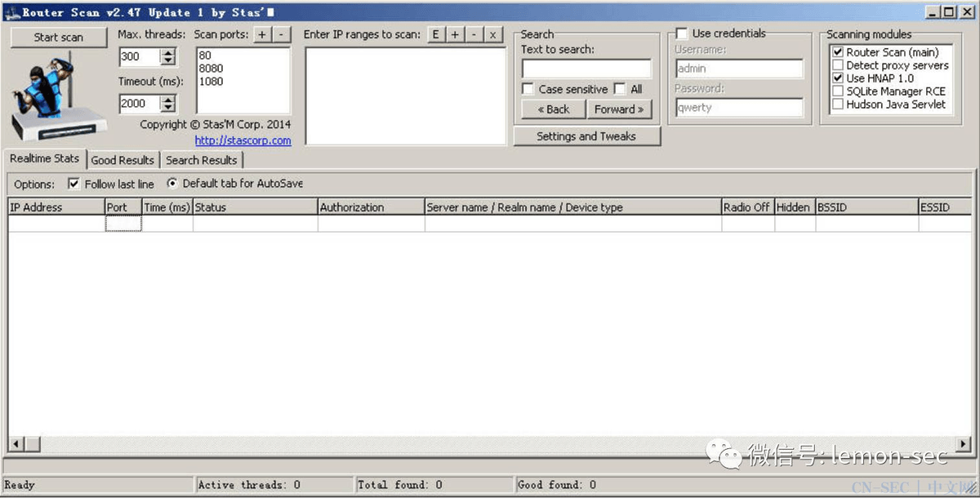Click inside the IP ranges list box
980x498 pixels.
[406, 96]
